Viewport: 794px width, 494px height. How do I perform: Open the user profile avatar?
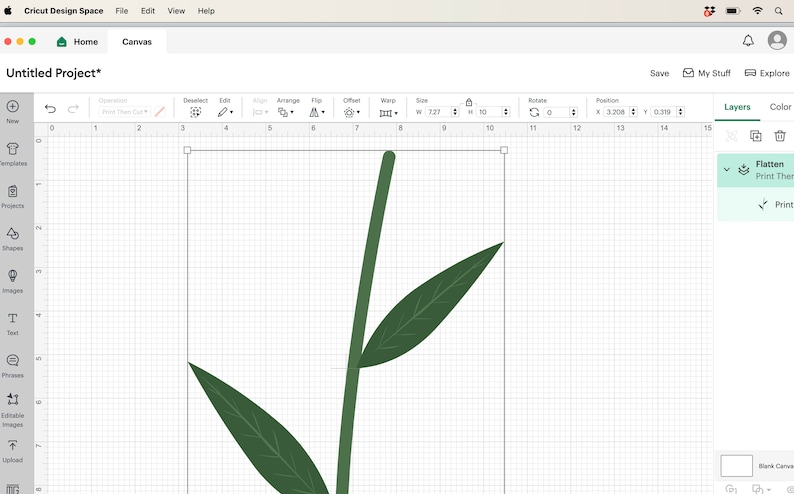(x=777, y=40)
